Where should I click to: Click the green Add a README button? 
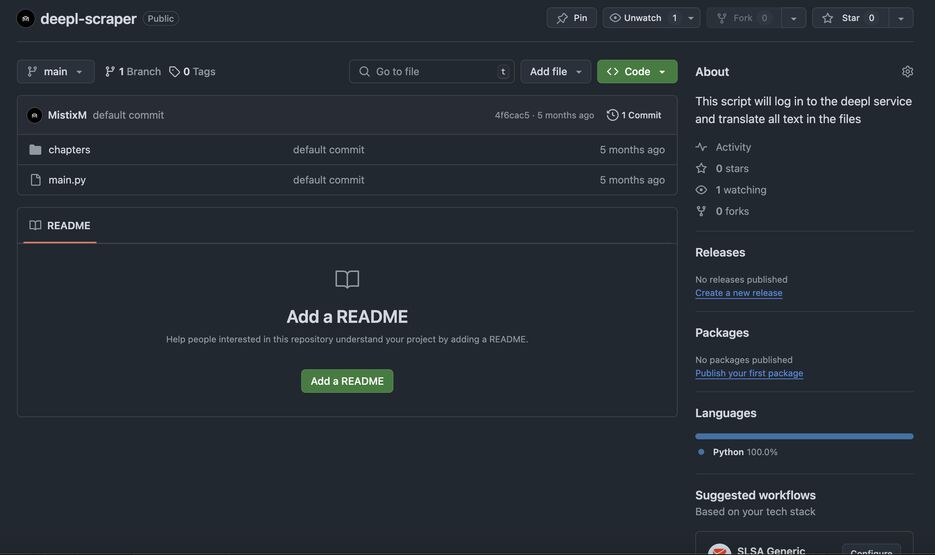coord(347,381)
